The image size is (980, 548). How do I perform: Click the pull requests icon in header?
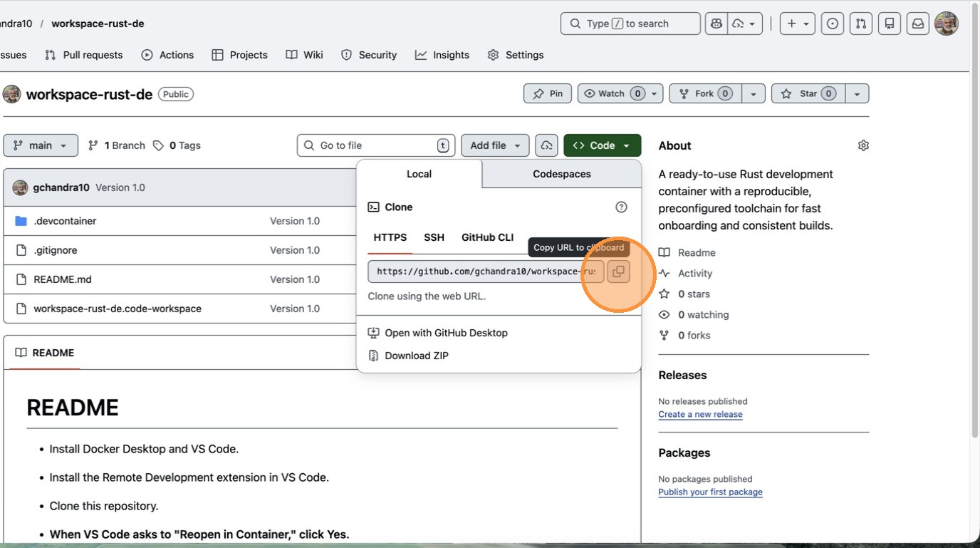861,24
